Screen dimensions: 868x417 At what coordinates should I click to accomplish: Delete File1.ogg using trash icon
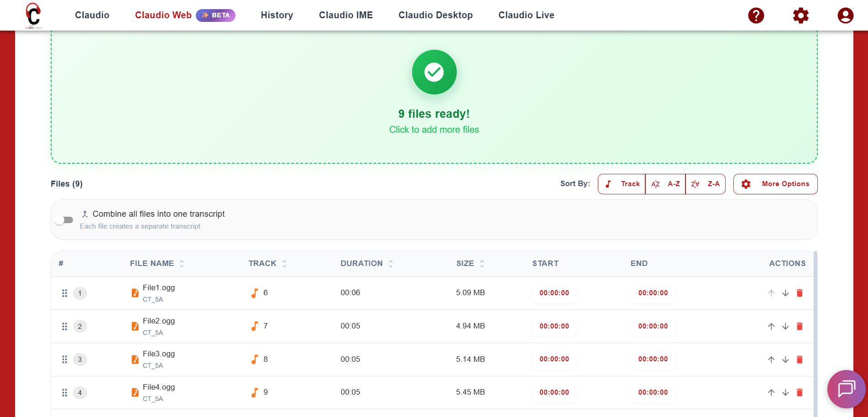(800, 293)
